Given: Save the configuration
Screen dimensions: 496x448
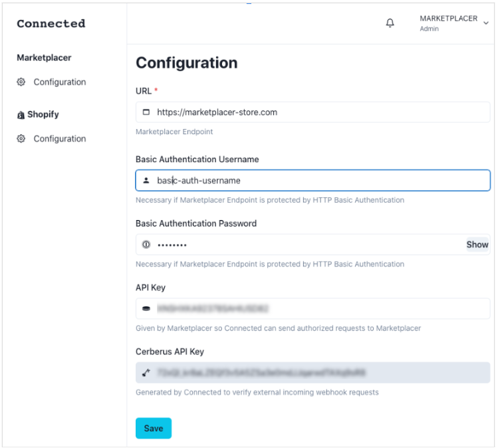Looking at the screenshot, I should (154, 428).
